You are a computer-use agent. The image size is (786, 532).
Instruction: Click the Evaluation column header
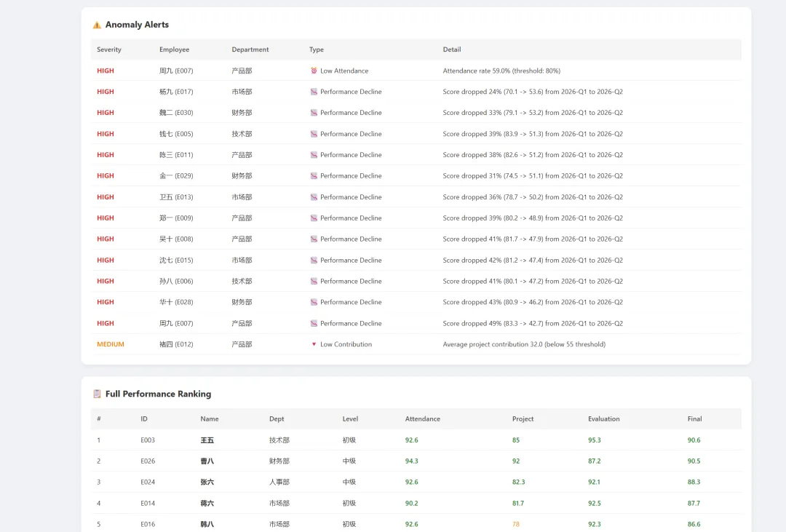603,419
